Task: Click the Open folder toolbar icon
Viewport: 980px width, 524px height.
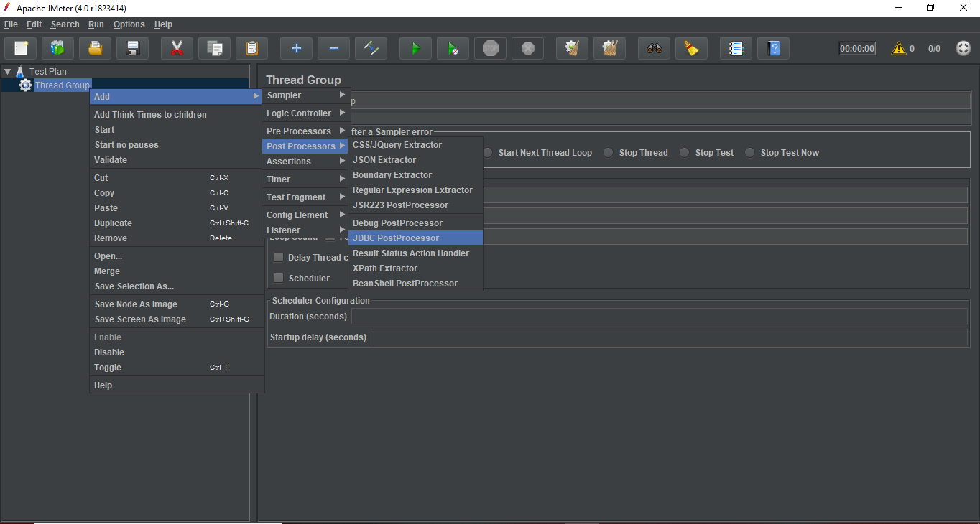Action: tap(95, 48)
